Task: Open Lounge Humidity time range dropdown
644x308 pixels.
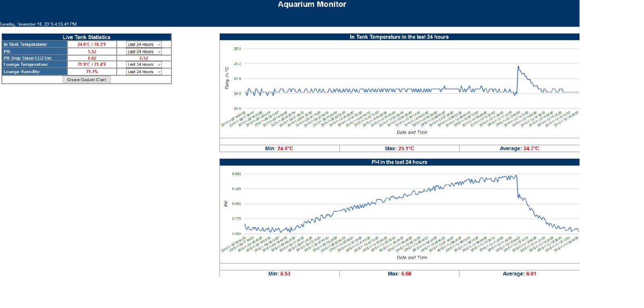Action: pos(144,72)
